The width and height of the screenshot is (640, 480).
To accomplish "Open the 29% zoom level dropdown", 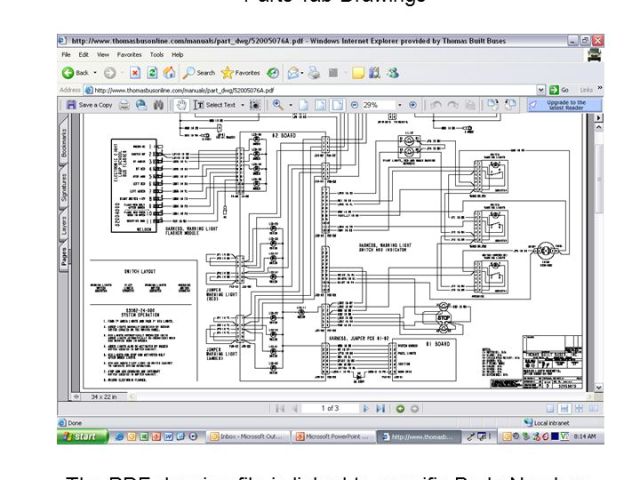I will click(x=398, y=105).
